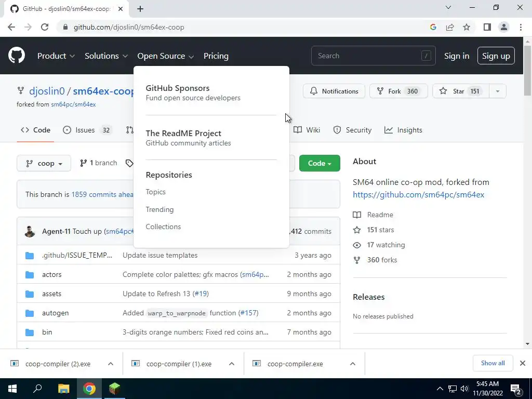Click the tab search chevron

click(x=448, y=7)
